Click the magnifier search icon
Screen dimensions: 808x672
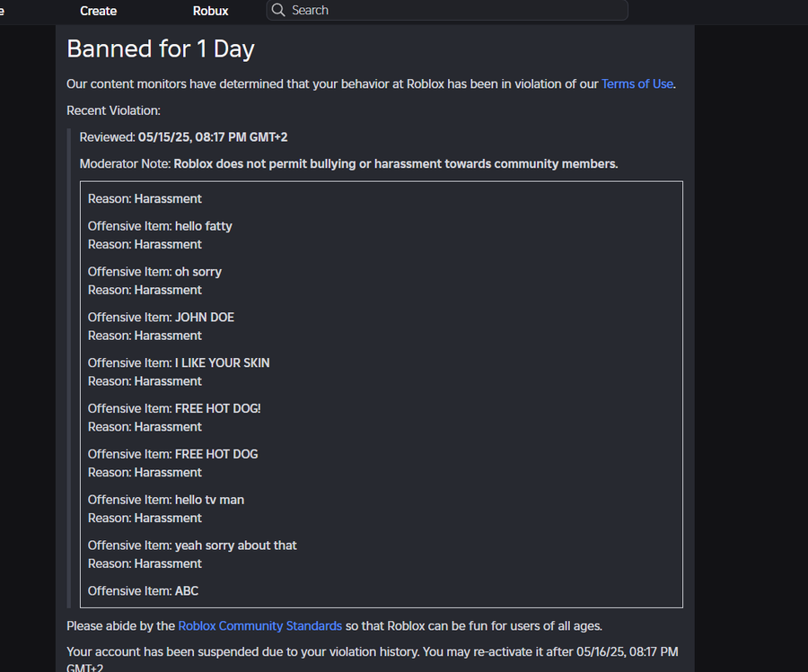tap(278, 10)
